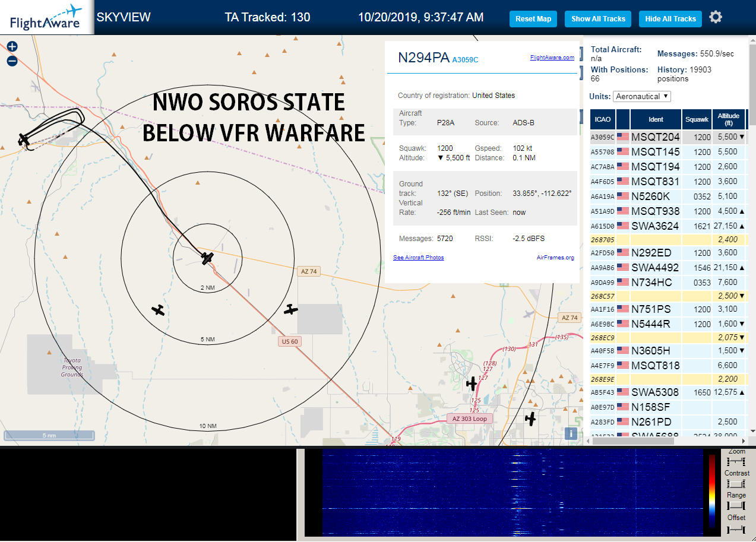The height and width of the screenshot is (542, 756).
Task: Click the spectrum waterfall display
Action: pos(514,492)
